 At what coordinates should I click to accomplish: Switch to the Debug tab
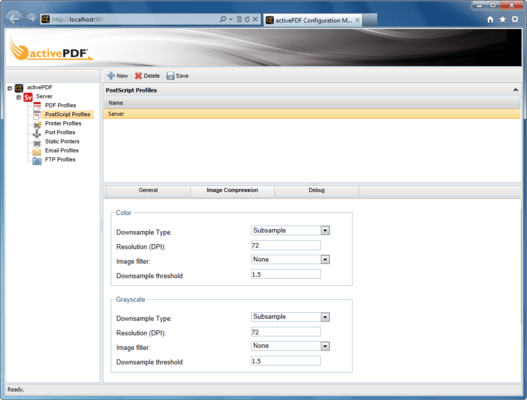point(317,191)
